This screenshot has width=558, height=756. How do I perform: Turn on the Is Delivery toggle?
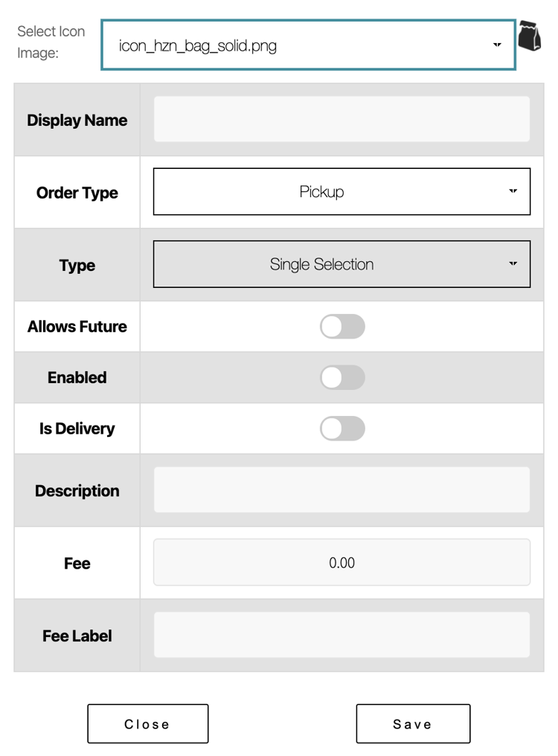342,429
